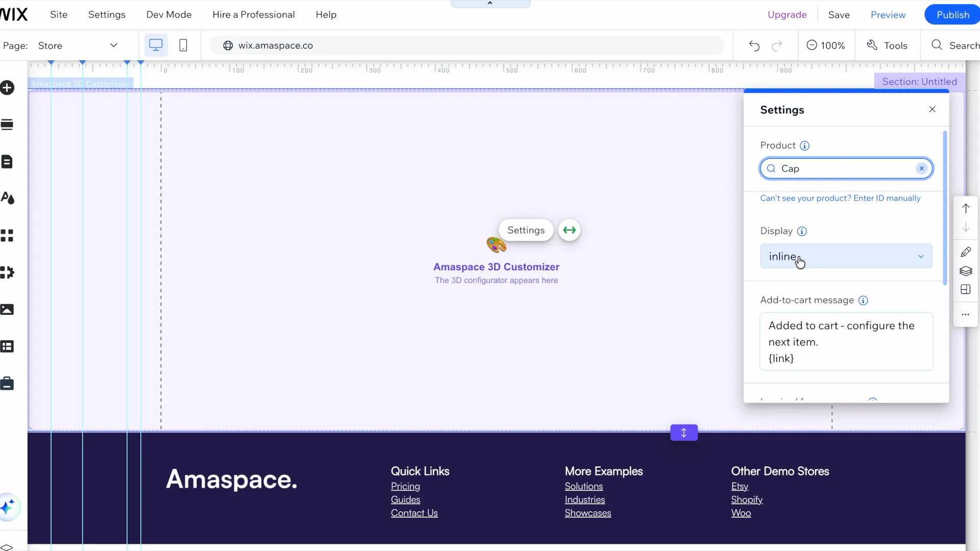Open the Add Section sidebar icon

coord(7,125)
